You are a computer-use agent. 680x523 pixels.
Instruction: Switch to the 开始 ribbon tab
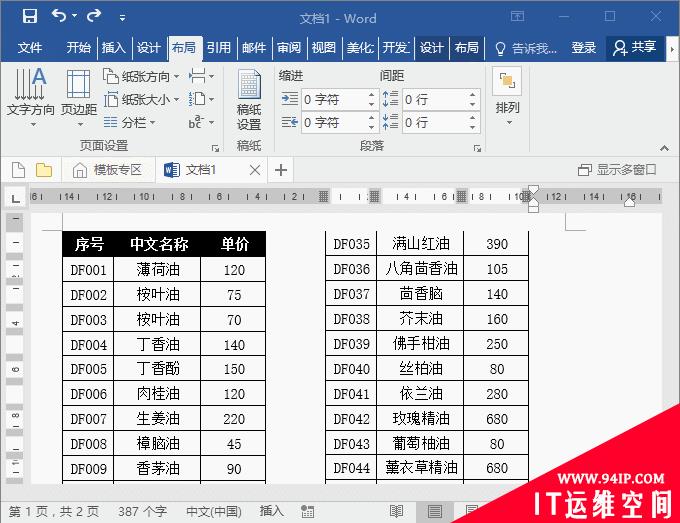tap(78, 47)
